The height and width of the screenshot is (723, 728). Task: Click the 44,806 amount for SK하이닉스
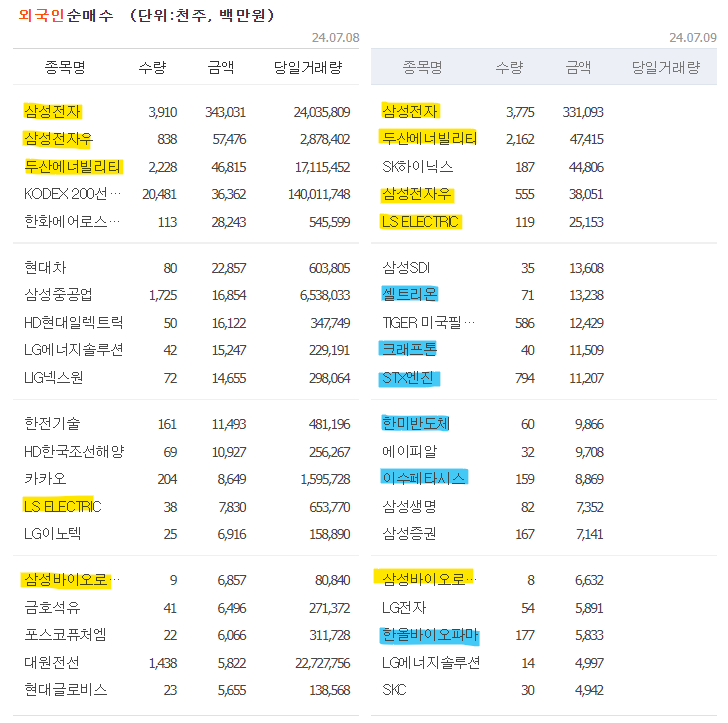pyautogui.click(x=586, y=167)
